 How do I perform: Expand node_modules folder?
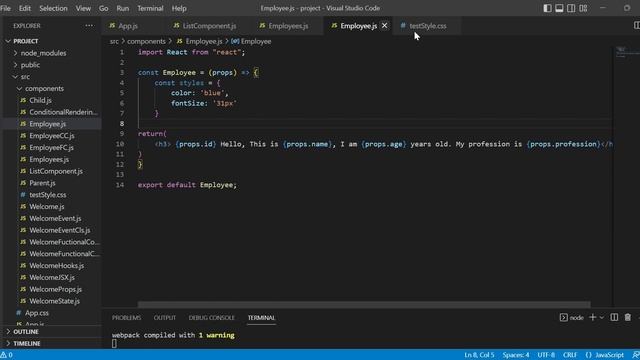pyautogui.click(x=43, y=53)
